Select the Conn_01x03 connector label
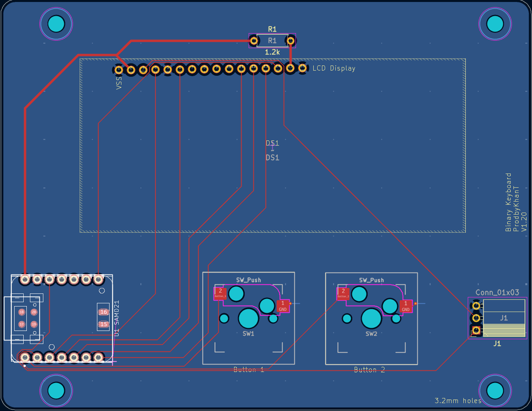This screenshot has height=411, width=532. (x=497, y=292)
